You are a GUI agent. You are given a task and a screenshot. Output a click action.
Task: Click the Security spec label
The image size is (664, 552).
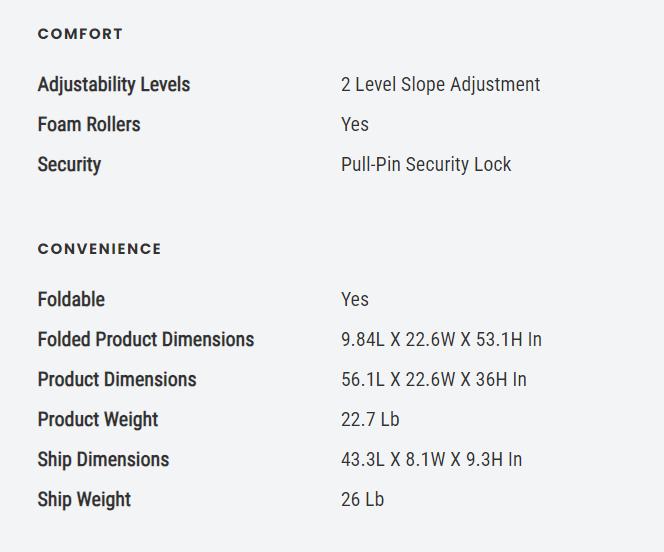[x=69, y=165]
